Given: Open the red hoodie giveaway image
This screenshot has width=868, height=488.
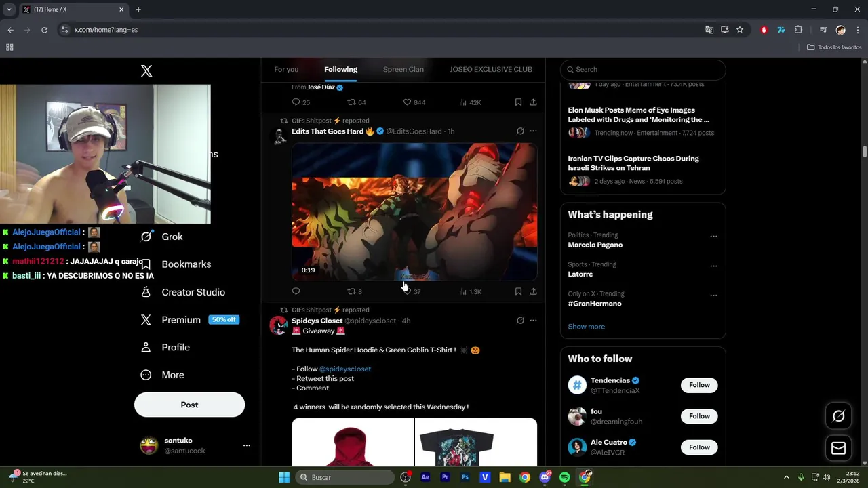Looking at the screenshot, I should coord(353,442).
